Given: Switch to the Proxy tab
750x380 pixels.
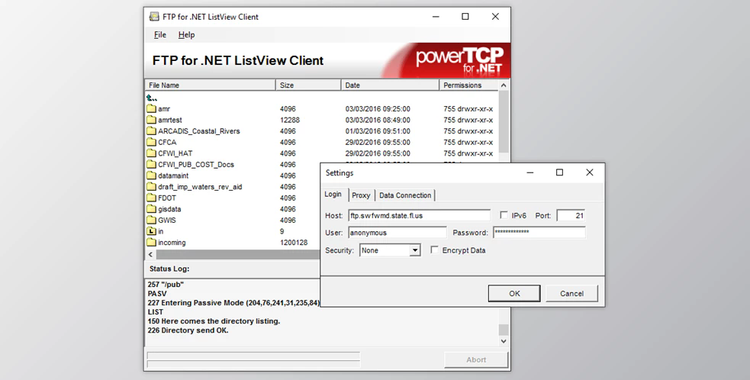Looking at the screenshot, I should [x=361, y=195].
